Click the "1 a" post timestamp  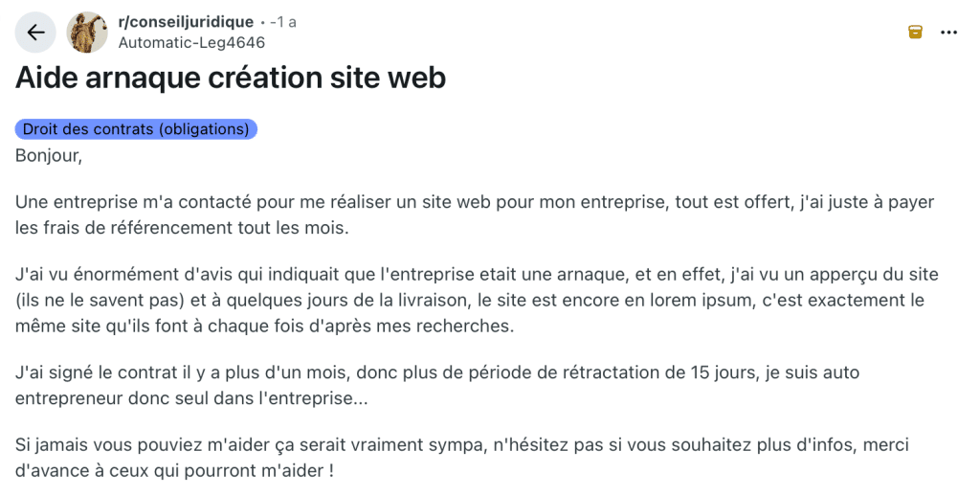(285, 22)
